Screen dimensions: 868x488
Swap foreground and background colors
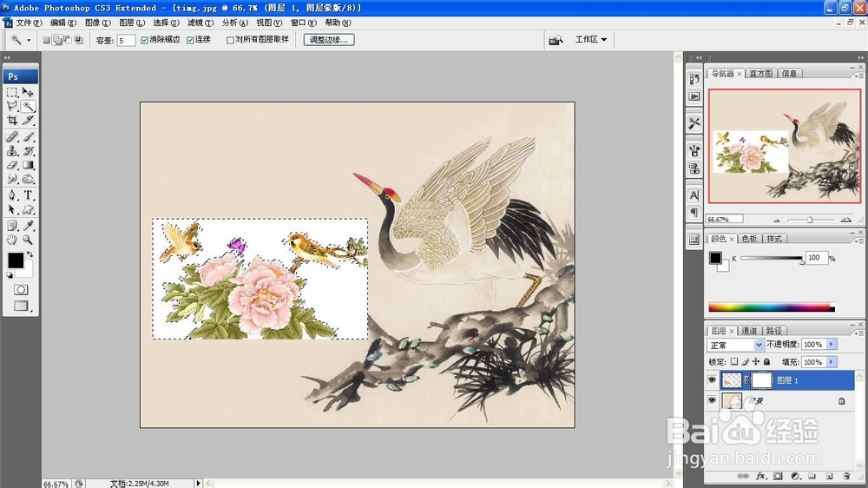30,254
